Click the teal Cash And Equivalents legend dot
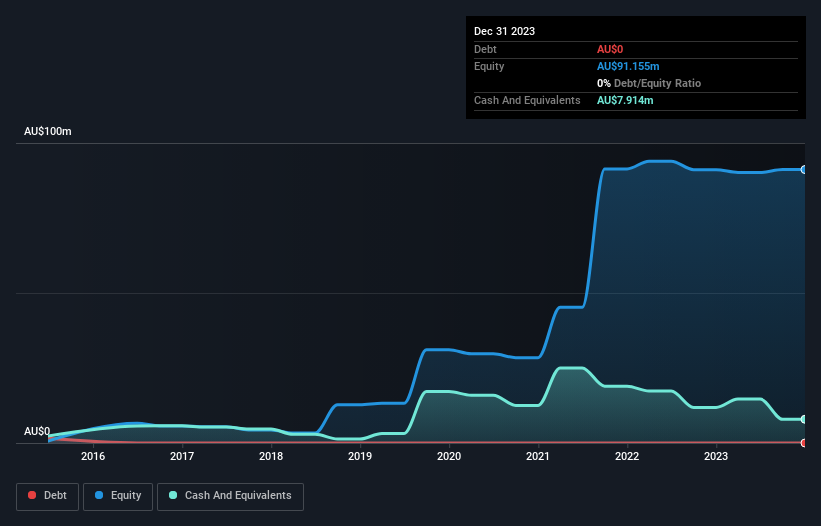This screenshot has height=526, width=821. click(x=173, y=495)
